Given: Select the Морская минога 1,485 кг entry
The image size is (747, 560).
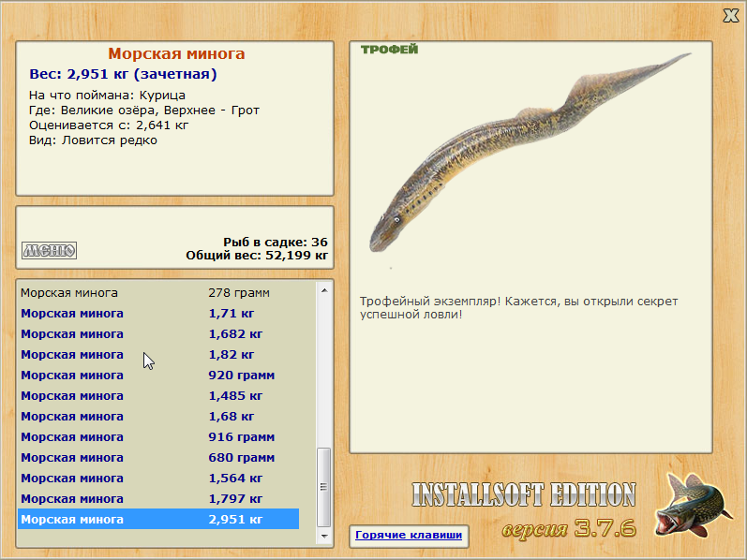Looking at the screenshot, I should click(158, 396).
